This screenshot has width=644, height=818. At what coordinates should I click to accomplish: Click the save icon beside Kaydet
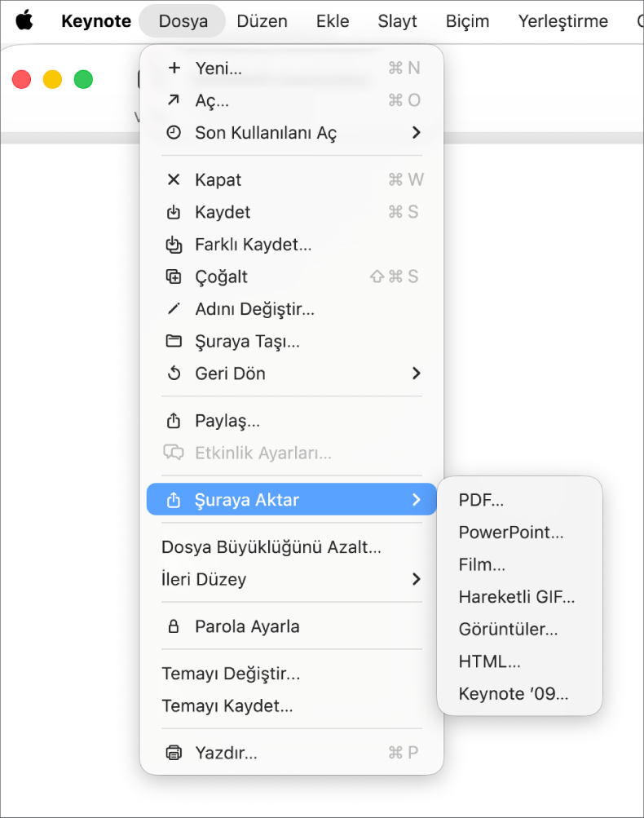click(174, 212)
